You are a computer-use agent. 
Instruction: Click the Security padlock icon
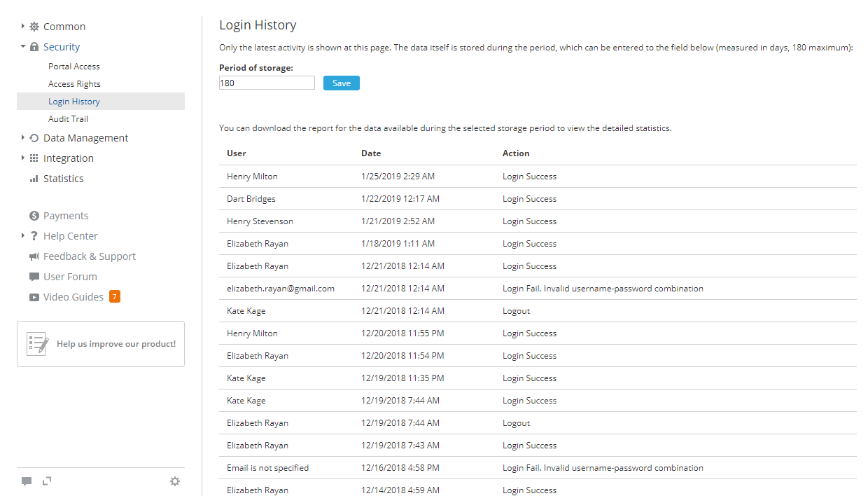(34, 46)
